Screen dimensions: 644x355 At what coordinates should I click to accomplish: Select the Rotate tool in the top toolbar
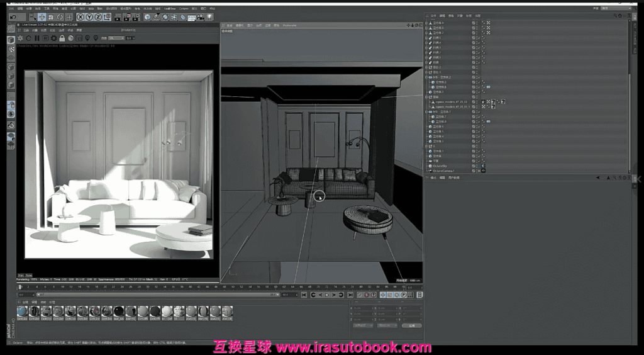point(62,17)
